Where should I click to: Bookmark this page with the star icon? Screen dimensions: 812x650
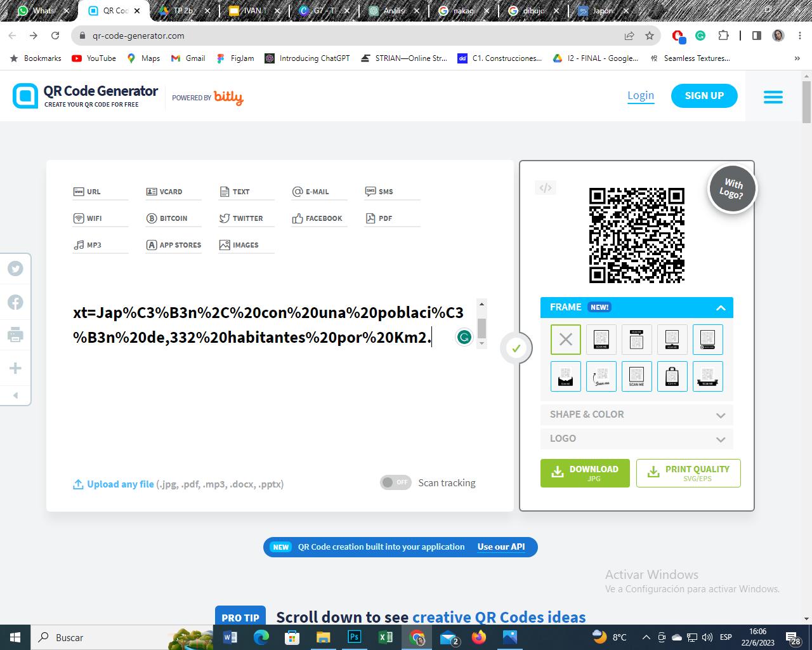[650, 36]
